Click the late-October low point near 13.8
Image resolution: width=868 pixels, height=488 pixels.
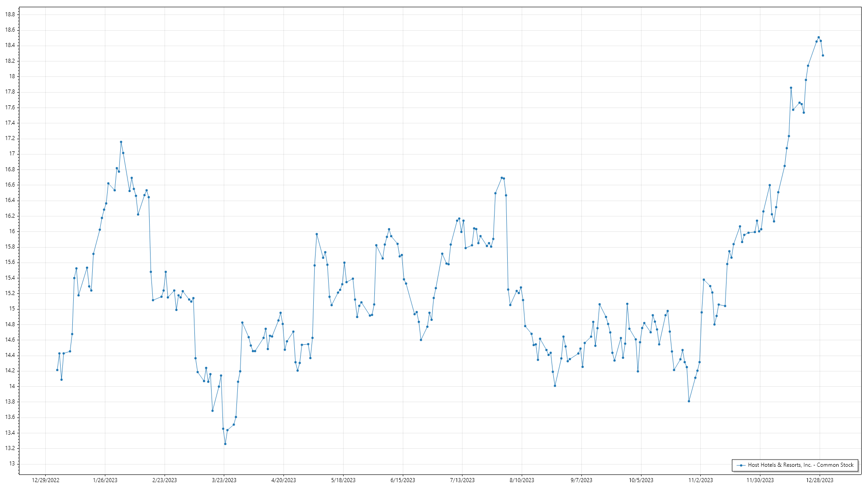[x=689, y=401]
